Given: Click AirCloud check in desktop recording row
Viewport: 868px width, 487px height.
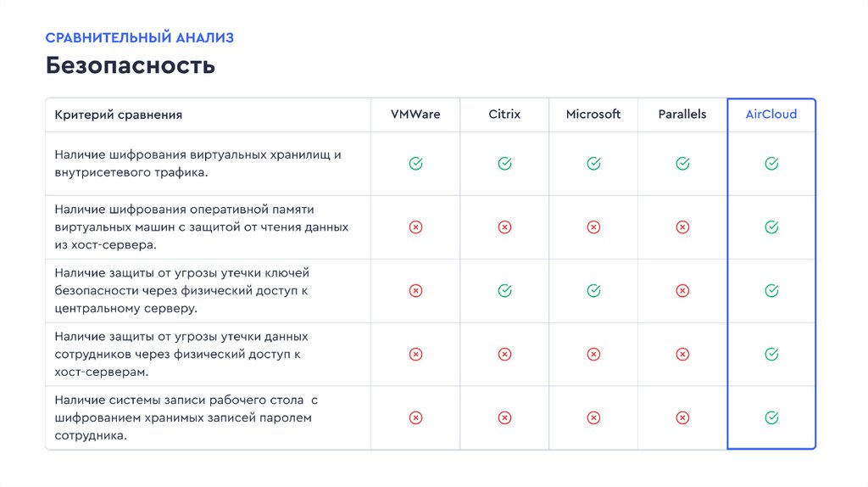Looking at the screenshot, I should coord(771,417).
